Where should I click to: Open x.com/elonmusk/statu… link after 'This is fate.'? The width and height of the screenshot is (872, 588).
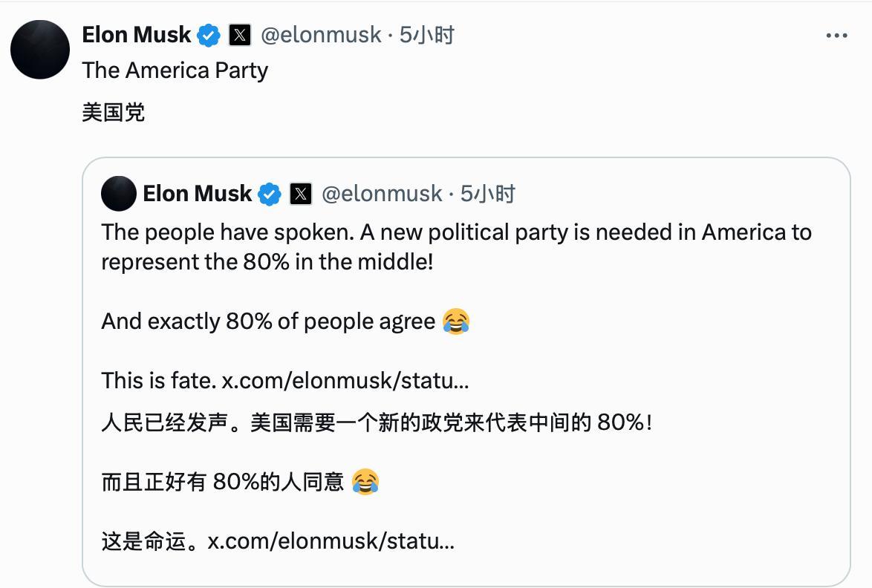[x=345, y=381]
